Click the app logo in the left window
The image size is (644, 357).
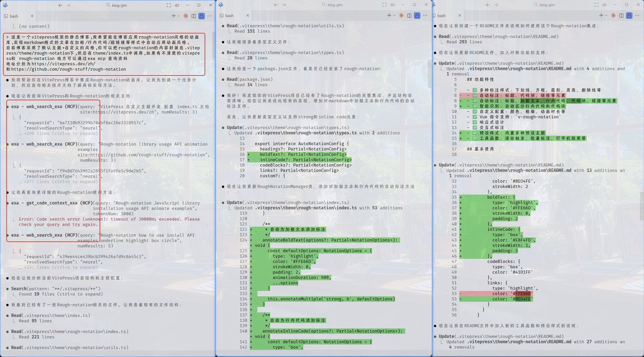[5, 5]
